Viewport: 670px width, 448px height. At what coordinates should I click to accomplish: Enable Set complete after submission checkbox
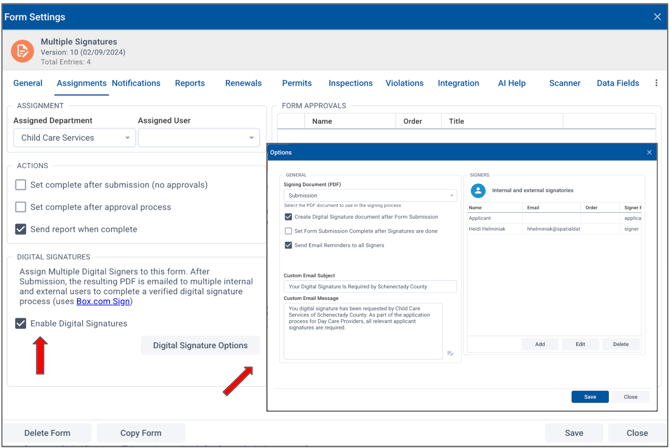point(21,185)
